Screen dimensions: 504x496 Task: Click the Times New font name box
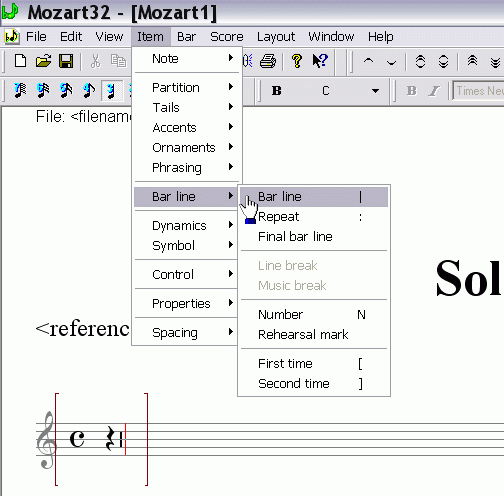click(x=478, y=91)
